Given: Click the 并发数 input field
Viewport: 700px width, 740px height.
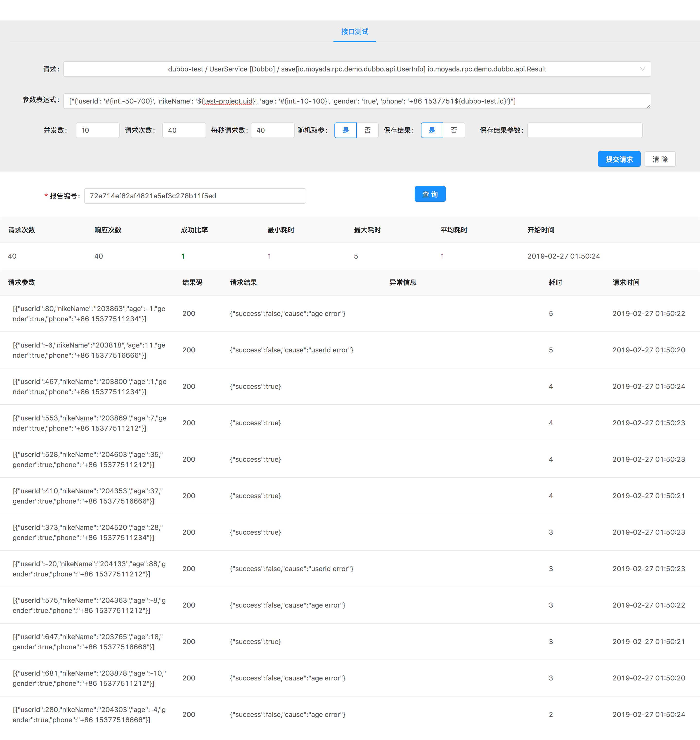Looking at the screenshot, I should 97,130.
